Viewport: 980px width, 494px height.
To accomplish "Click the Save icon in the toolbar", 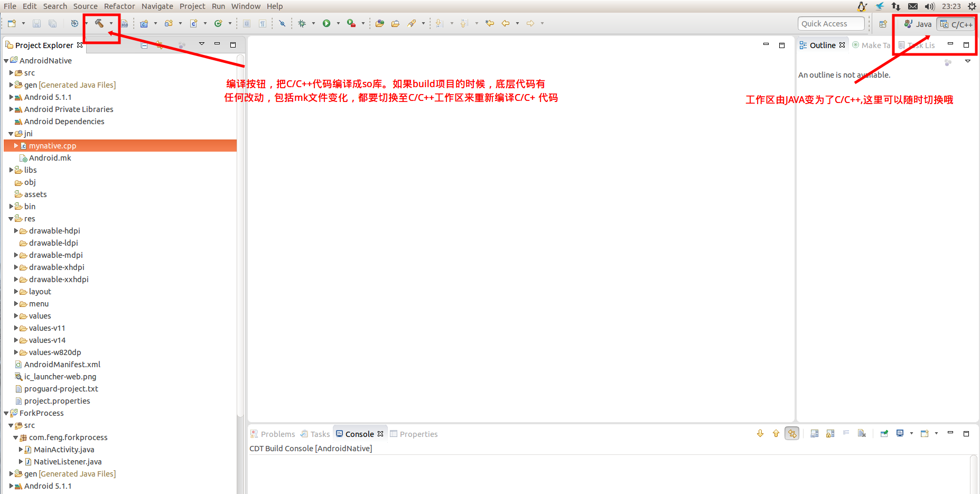I will point(36,23).
